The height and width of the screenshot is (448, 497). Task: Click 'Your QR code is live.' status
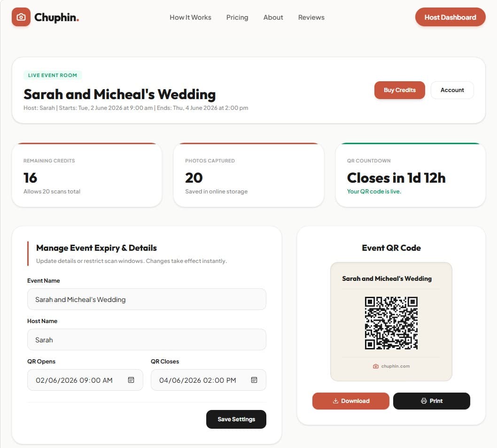pyautogui.click(x=374, y=192)
